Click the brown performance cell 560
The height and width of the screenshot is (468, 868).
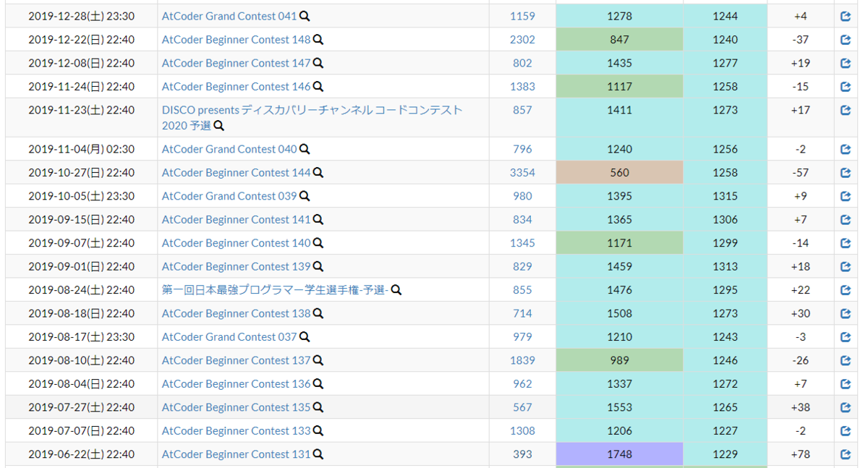coord(620,172)
